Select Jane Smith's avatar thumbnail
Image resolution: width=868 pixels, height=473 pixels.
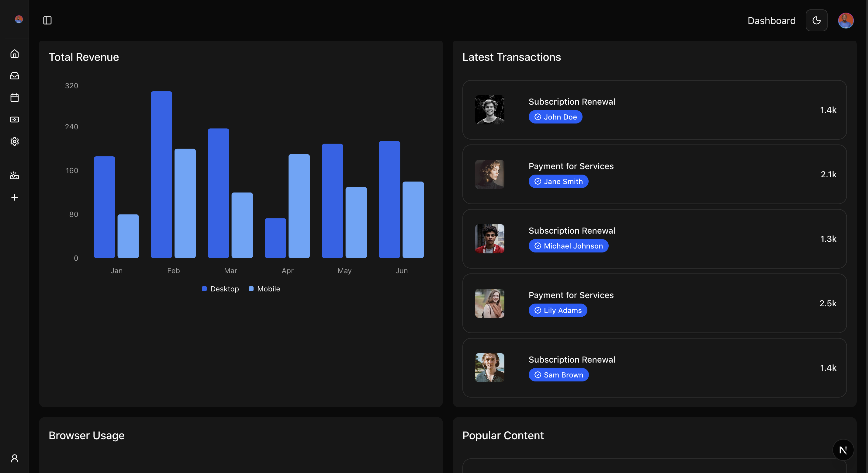coord(489,174)
